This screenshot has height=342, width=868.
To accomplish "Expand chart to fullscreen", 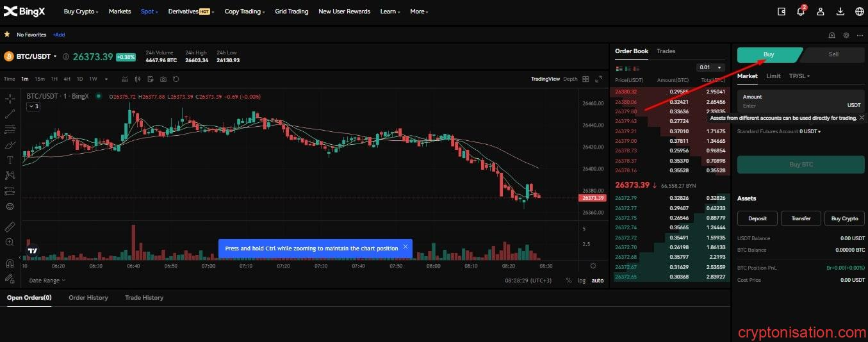I will pyautogui.click(x=599, y=79).
